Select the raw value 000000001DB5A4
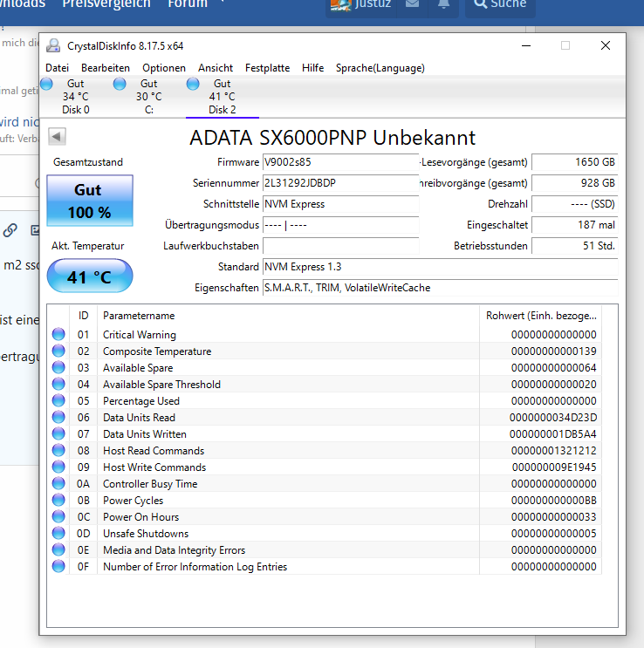This screenshot has height=648, width=644. click(553, 434)
